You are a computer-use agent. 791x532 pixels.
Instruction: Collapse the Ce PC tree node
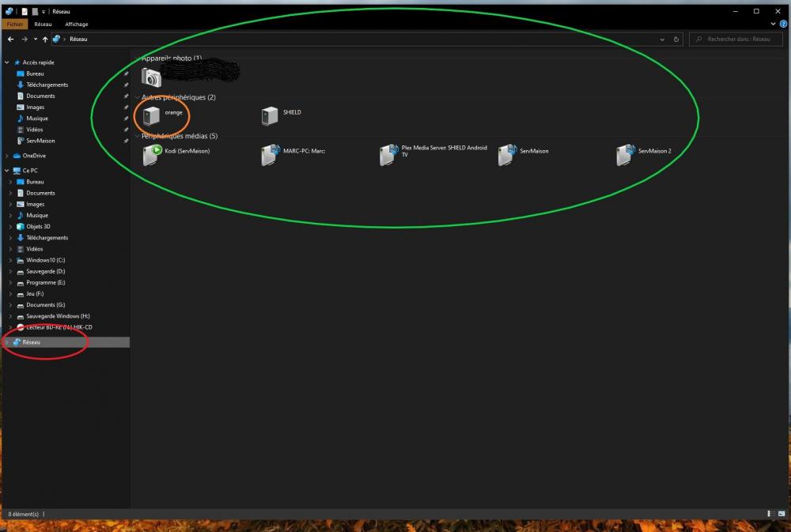pyautogui.click(x=6, y=171)
